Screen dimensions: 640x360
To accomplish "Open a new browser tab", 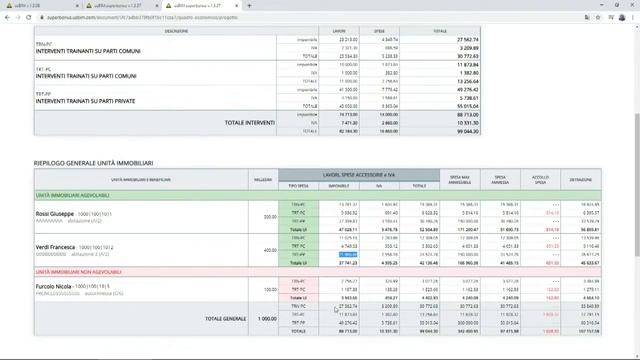I will tap(249, 6).
